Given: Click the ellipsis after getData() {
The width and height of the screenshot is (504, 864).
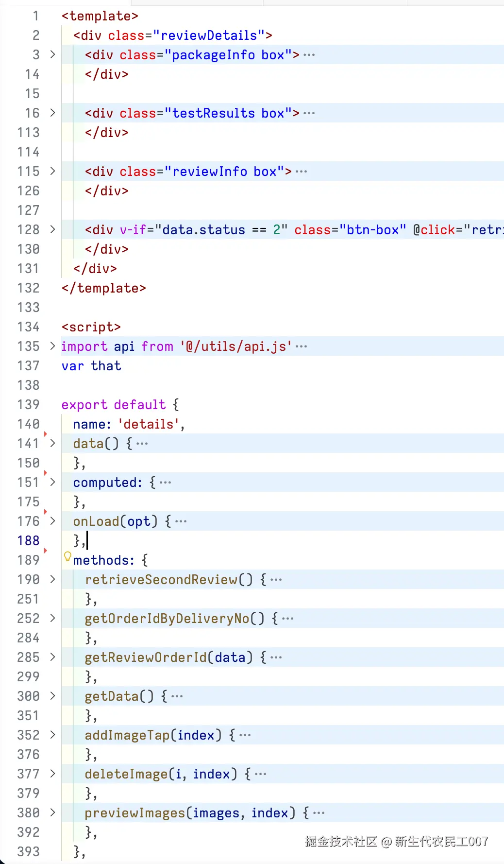Looking at the screenshot, I should [x=177, y=696].
